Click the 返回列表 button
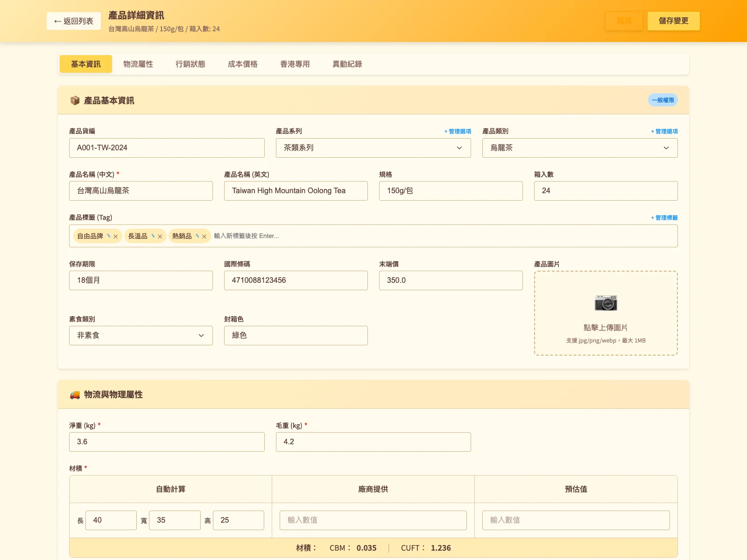 pyautogui.click(x=74, y=21)
